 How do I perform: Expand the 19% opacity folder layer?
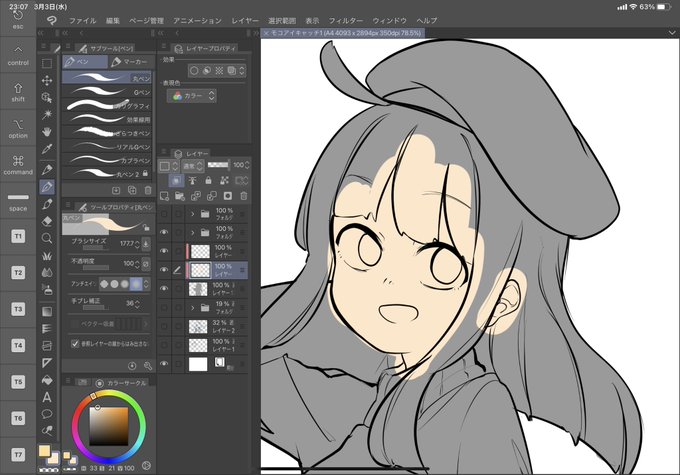pyautogui.click(x=193, y=308)
